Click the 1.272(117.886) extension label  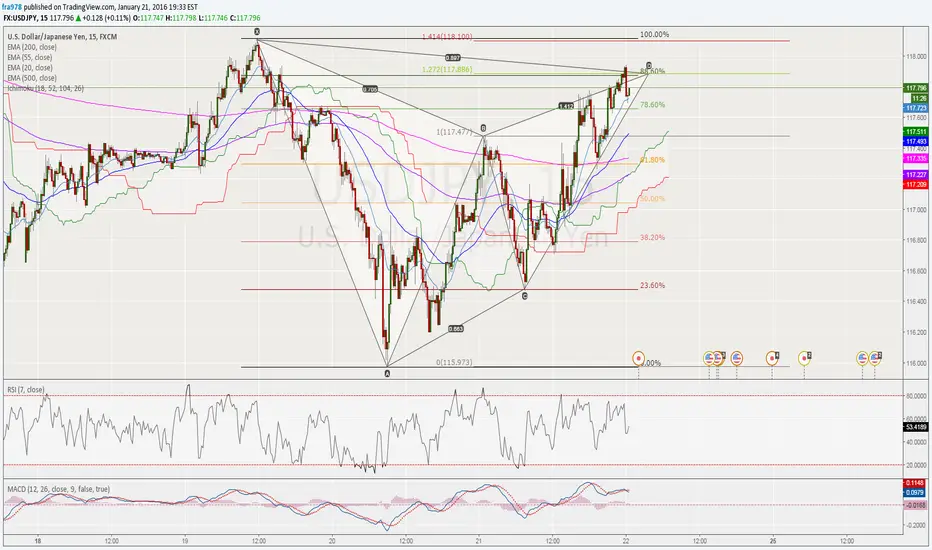coord(447,70)
